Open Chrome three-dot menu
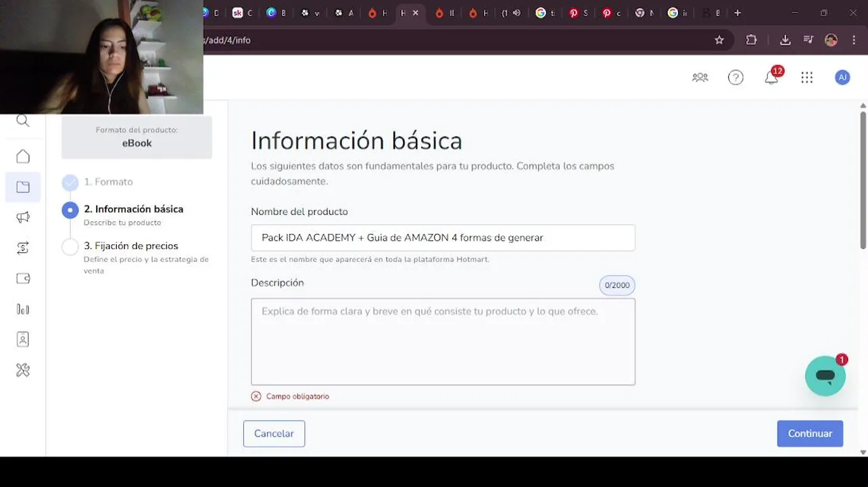 (854, 40)
